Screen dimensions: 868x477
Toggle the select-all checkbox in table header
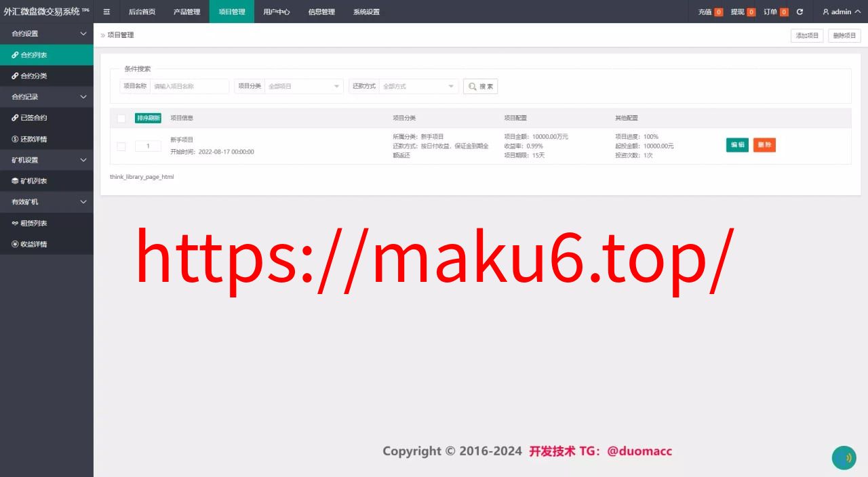121,119
